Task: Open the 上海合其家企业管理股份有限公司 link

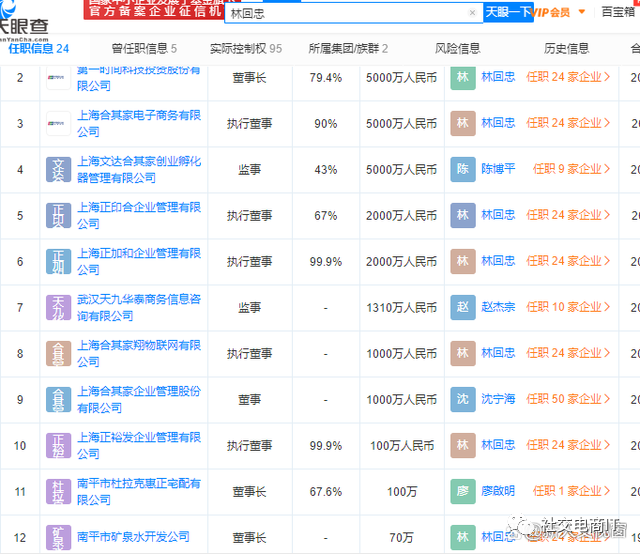Action: 139,399
